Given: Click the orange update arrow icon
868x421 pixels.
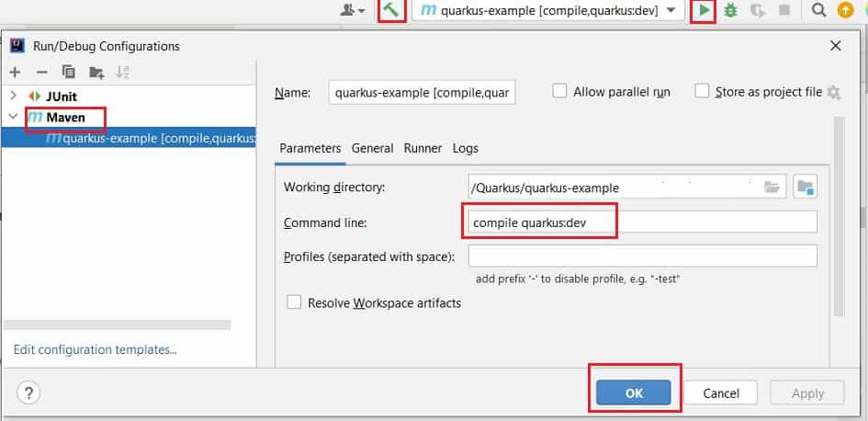Looking at the screenshot, I should pyautogui.click(x=845, y=10).
